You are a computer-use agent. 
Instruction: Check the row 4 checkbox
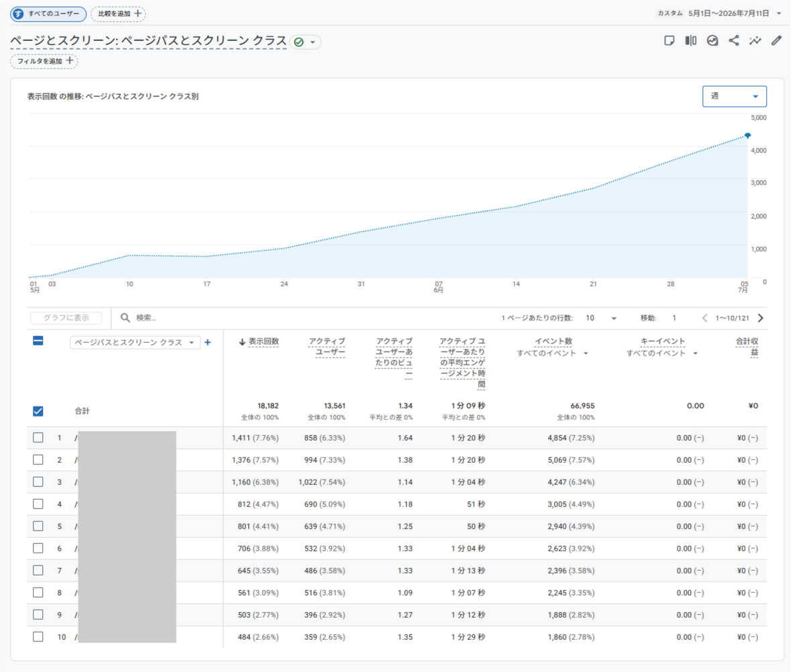(x=38, y=504)
